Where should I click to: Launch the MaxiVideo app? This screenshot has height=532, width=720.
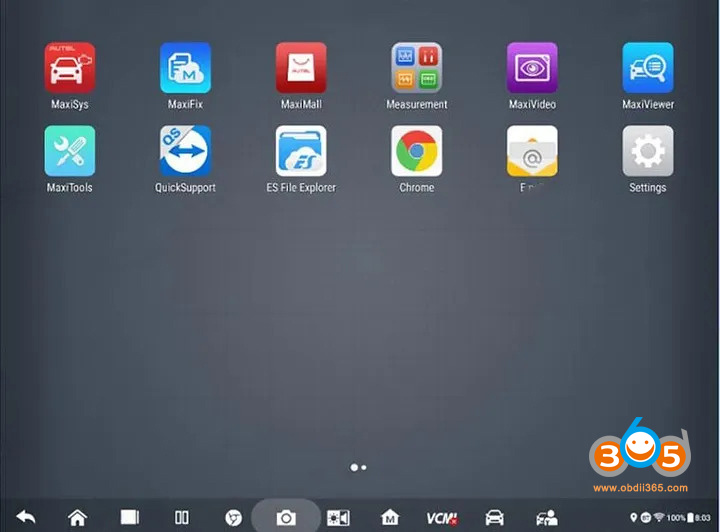(532, 68)
